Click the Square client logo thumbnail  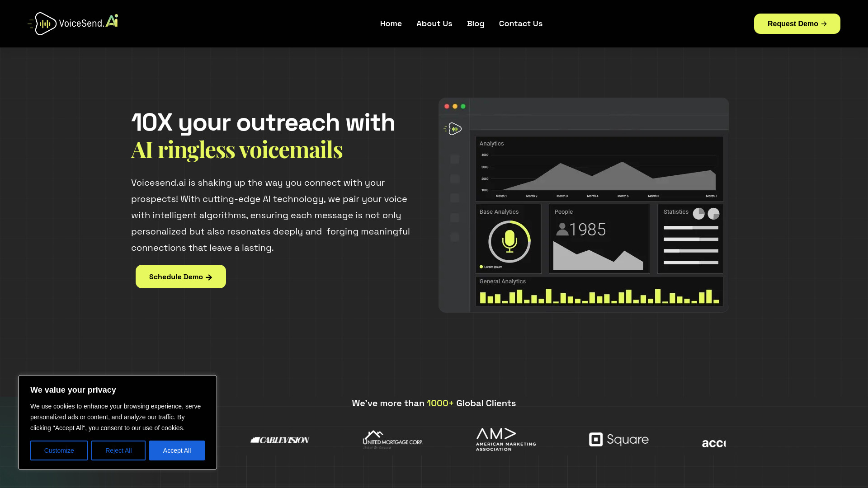click(x=619, y=439)
